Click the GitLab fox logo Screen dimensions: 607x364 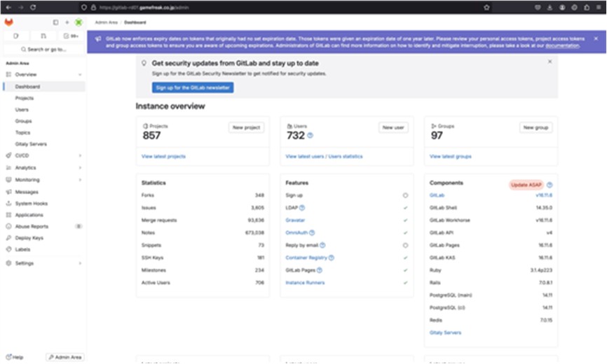point(8,22)
